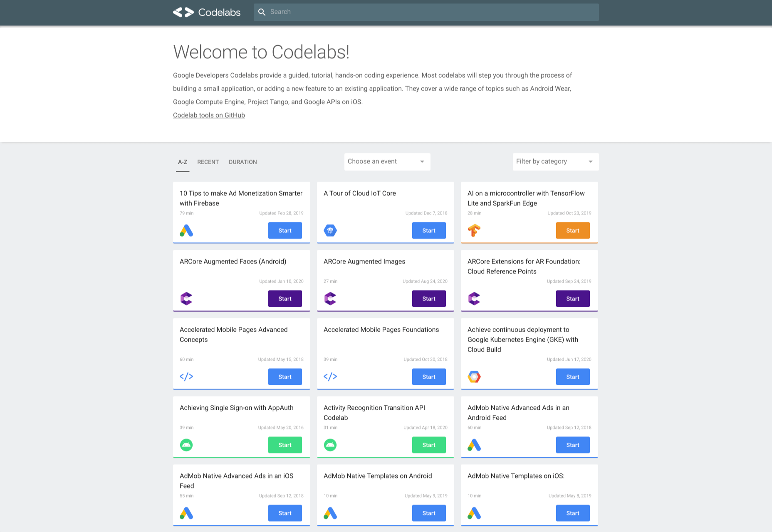Viewport: 772px width, 532px height.
Task: Click the search magnifier icon
Action: pyautogui.click(x=262, y=12)
